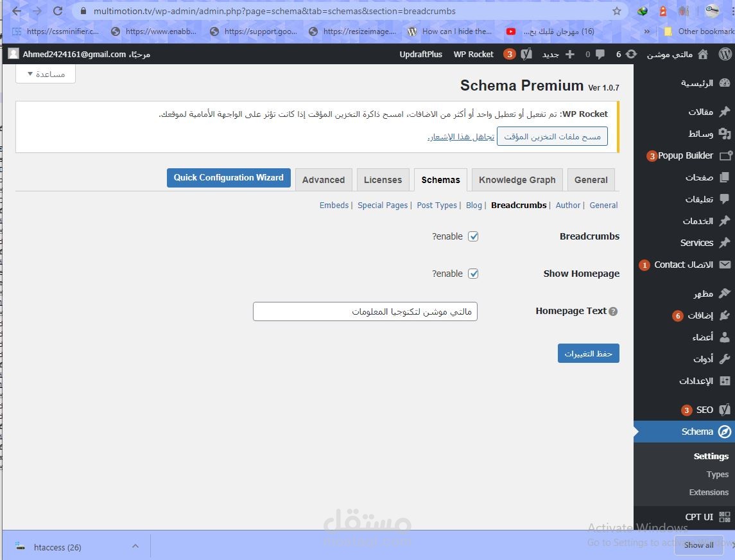Screen dimensions: 735x560
Task: Open Popup Builder sidebar icon
Action: coord(726,155)
